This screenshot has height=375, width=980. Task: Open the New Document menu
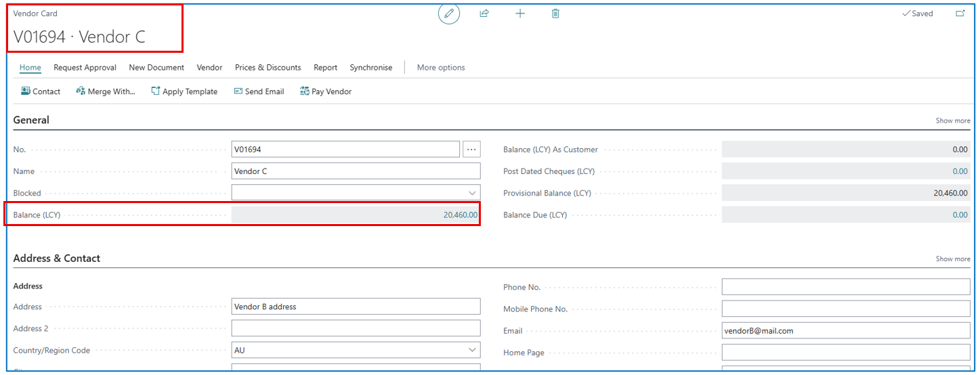[x=156, y=68]
